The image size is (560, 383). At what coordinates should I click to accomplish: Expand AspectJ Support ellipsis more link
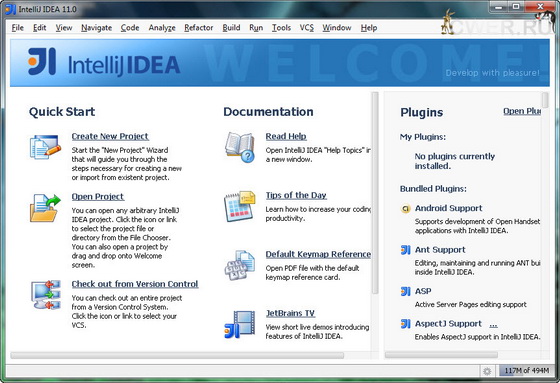coord(493,324)
